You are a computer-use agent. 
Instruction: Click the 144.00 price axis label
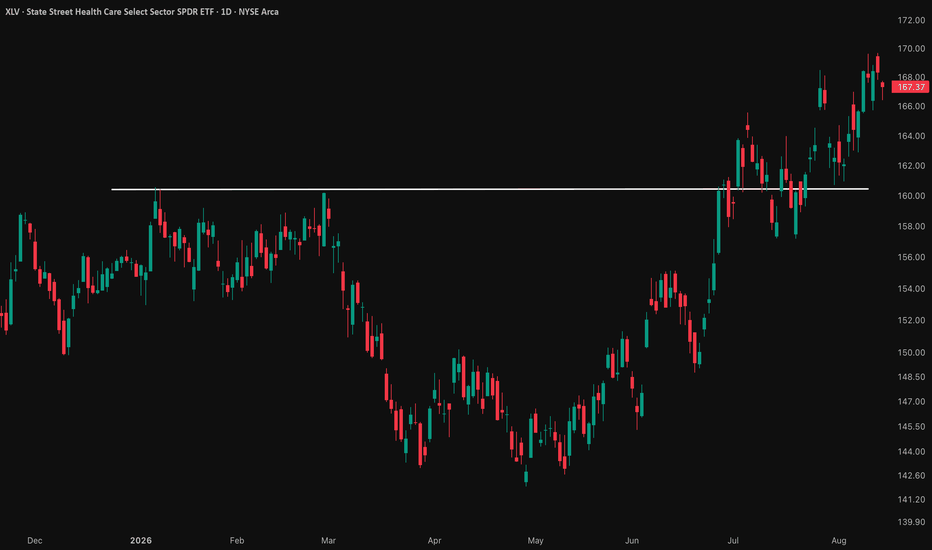click(x=911, y=451)
